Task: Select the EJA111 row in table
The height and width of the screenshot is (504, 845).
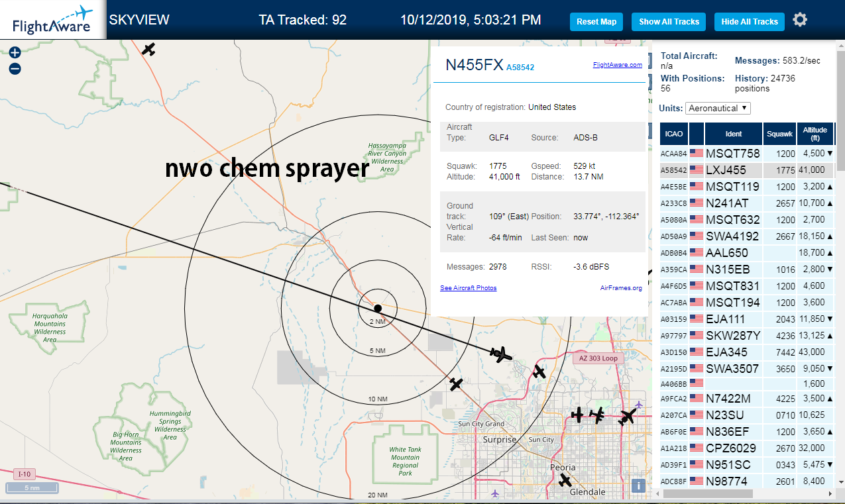Action: point(746,319)
